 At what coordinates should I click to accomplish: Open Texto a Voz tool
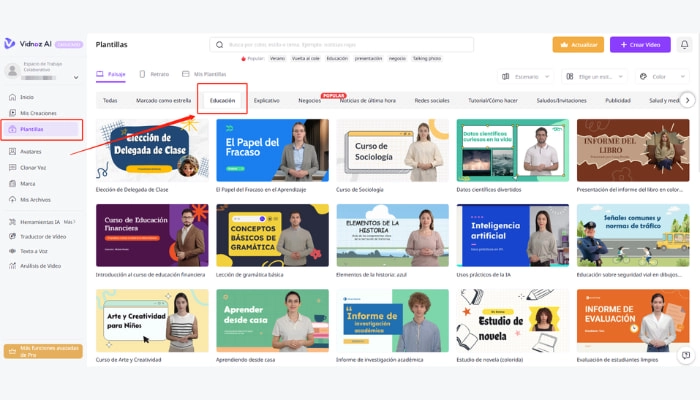pyautogui.click(x=33, y=251)
